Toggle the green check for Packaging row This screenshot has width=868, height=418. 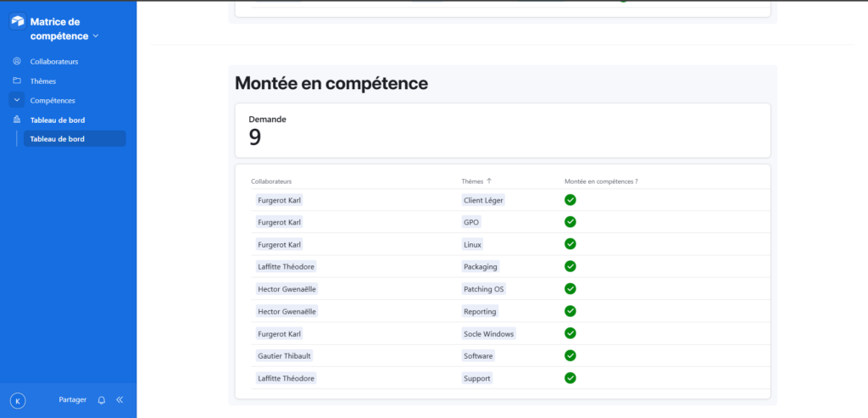point(570,266)
